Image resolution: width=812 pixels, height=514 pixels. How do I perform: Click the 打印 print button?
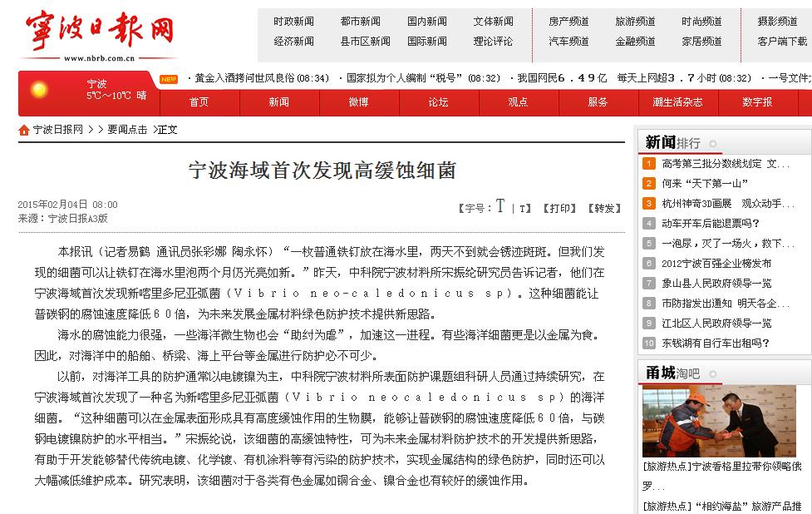[560, 208]
